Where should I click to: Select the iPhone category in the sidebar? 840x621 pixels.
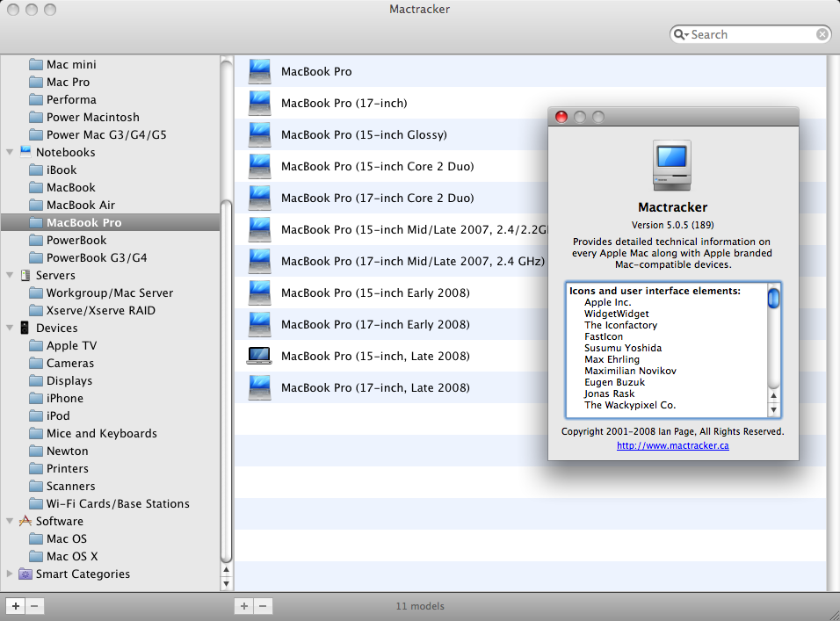(x=64, y=398)
